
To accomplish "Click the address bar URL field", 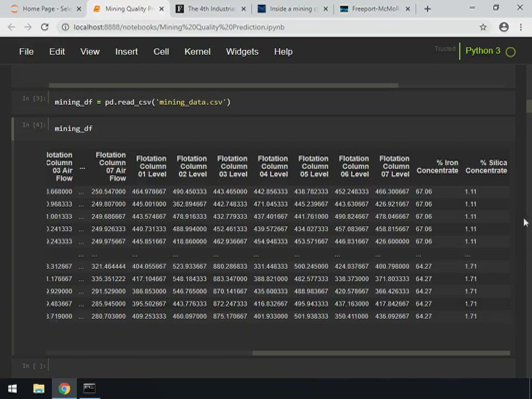I will [x=179, y=27].
